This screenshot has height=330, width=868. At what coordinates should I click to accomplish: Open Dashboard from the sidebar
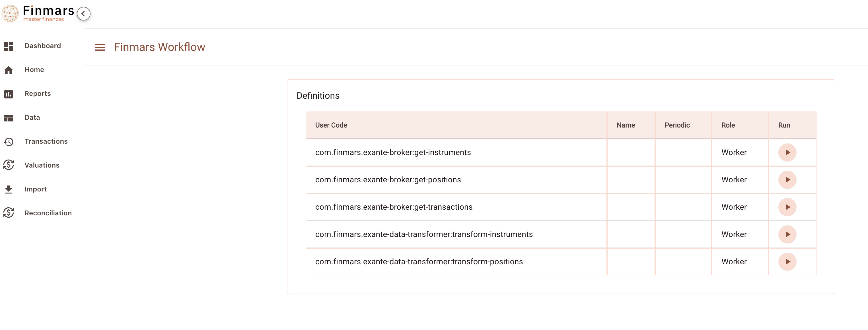tap(42, 46)
